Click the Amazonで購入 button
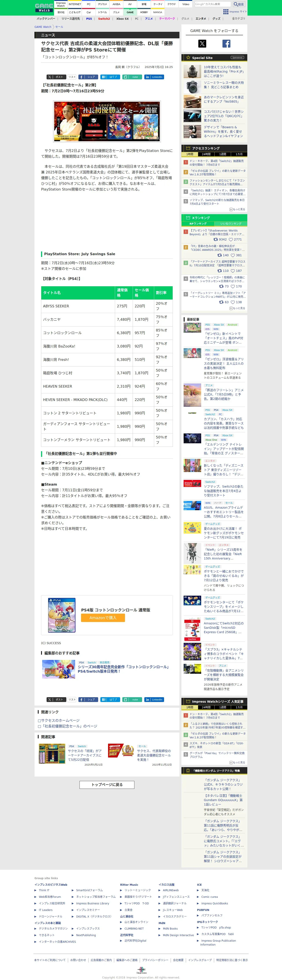282x980 pixels. pos(103,618)
